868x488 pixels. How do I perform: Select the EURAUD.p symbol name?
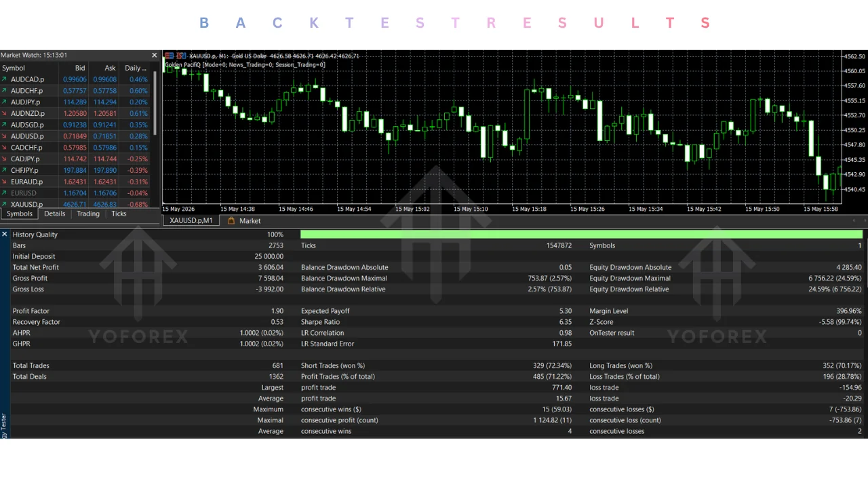point(26,182)
